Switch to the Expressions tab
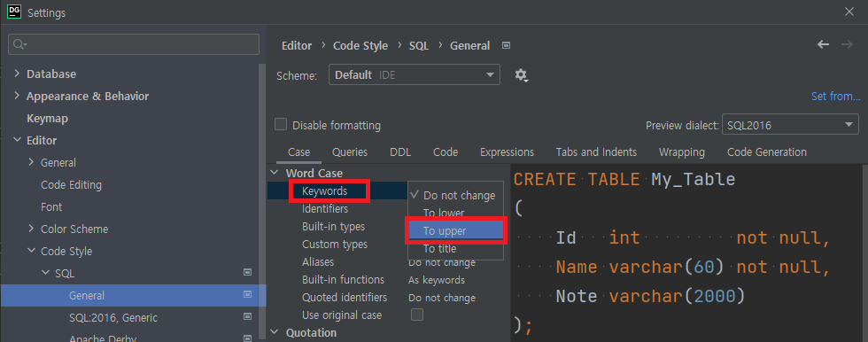 [x=507, y=152]
